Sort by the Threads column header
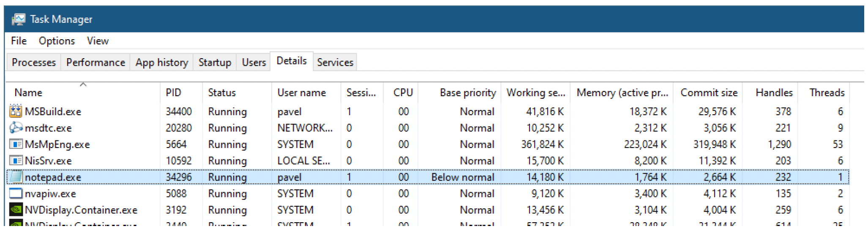This screenshot has height=237, width=868. point(824,92)
